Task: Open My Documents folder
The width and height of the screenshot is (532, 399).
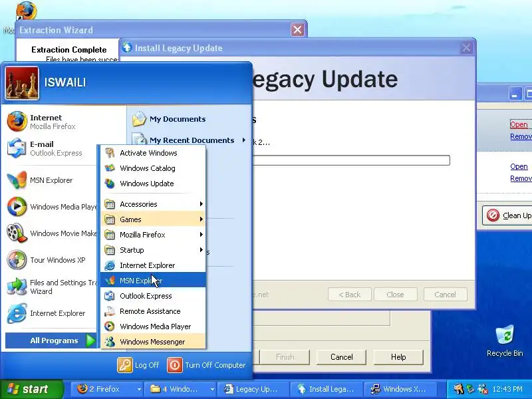Action: pyautogui.click(x=169, y=119)
